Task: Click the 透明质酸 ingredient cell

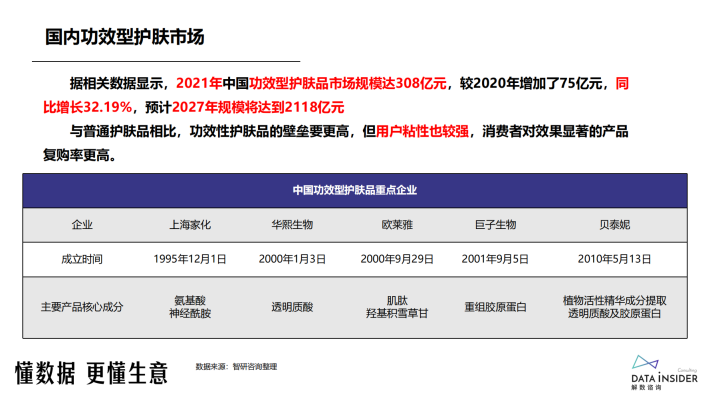Action: [x=292, y=308]
